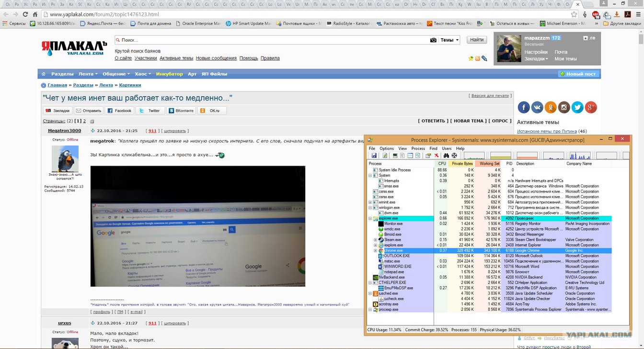This screenshot has width=644, height=349.
Task: Click the binoculars Find Handle icon
Action: [446, 155]
